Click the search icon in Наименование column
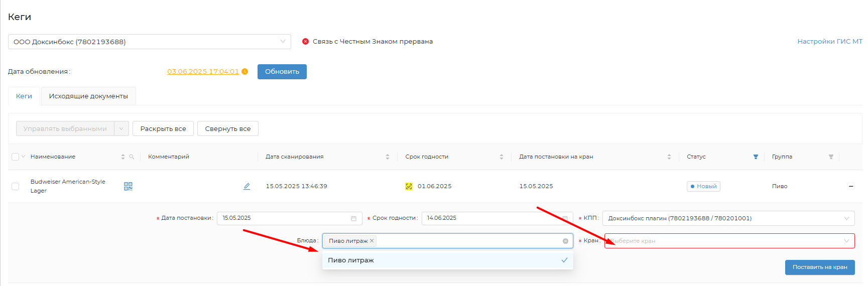This screenshot has height=286, width=868. 132,157
